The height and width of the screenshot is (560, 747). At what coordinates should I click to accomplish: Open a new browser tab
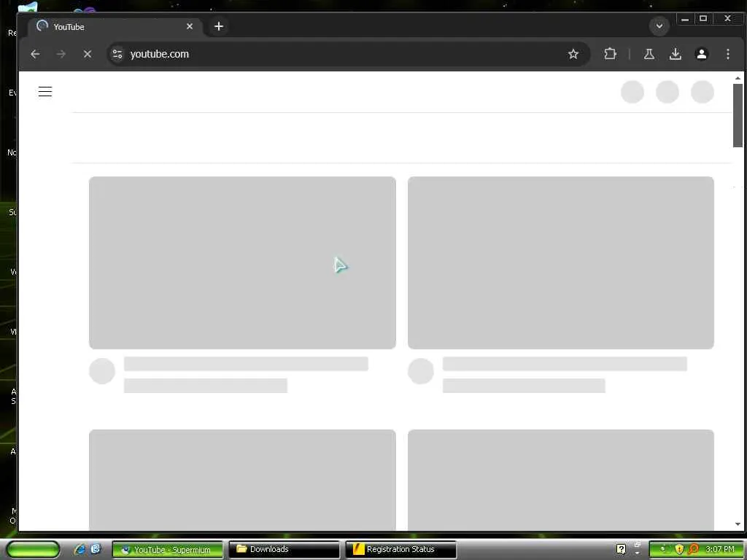(x=219, y=26)
